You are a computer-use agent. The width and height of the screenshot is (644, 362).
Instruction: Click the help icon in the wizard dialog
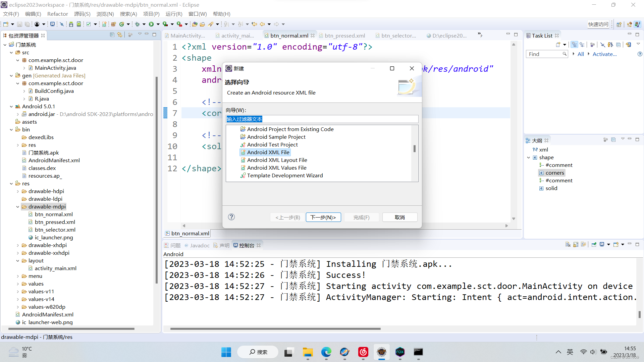point(231,217)
